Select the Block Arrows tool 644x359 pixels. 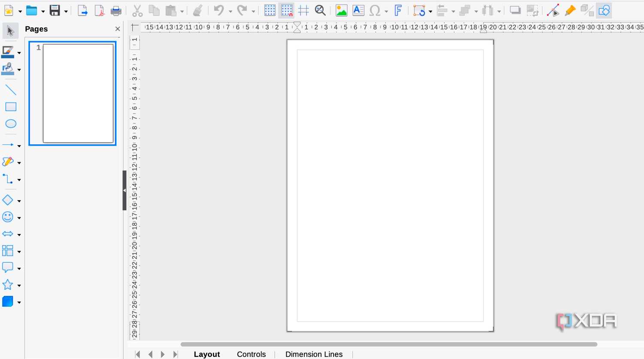8,234
